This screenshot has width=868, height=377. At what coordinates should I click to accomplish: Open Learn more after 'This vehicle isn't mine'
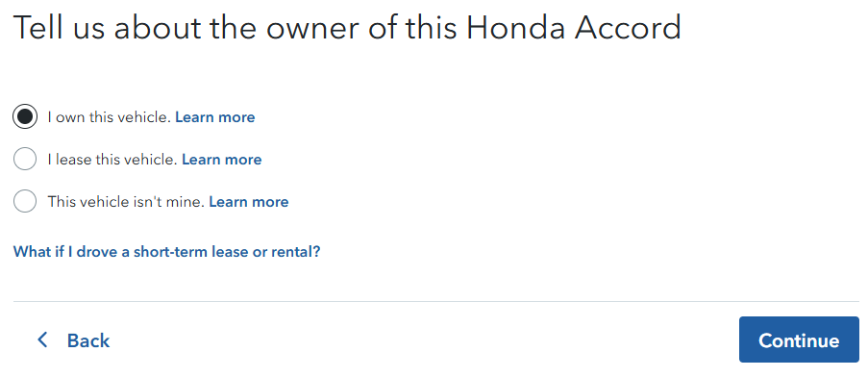[249, 202]
